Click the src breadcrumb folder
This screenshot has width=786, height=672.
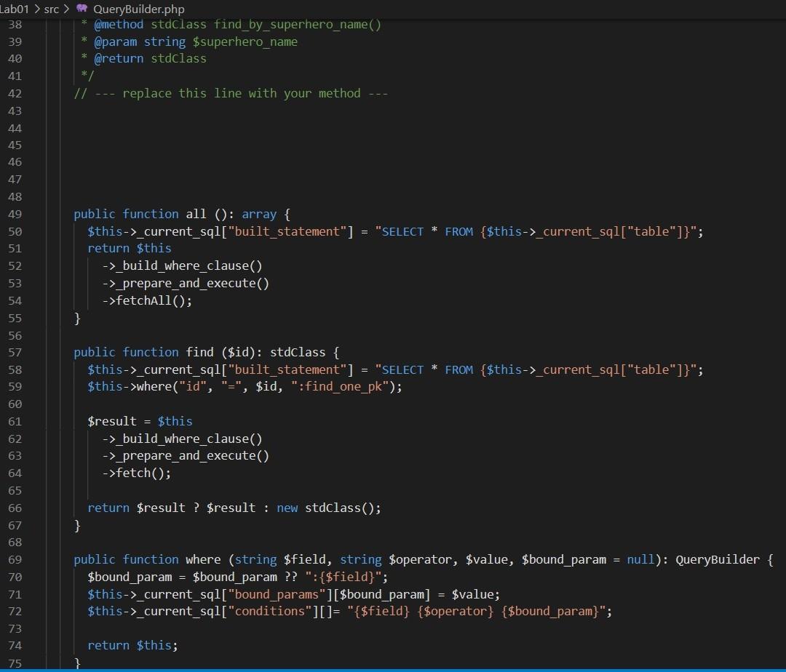point(51,9)
